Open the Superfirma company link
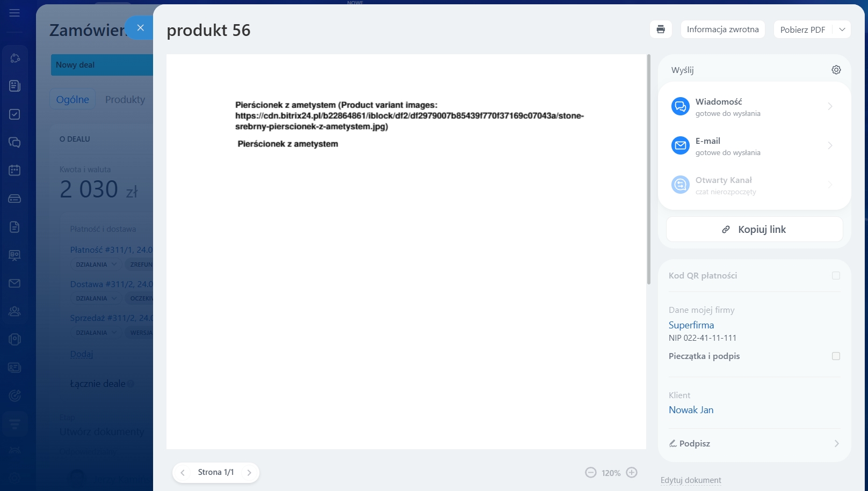Image resolution: width=868 pixels, height=491 pixels. (x=691, y=325)
